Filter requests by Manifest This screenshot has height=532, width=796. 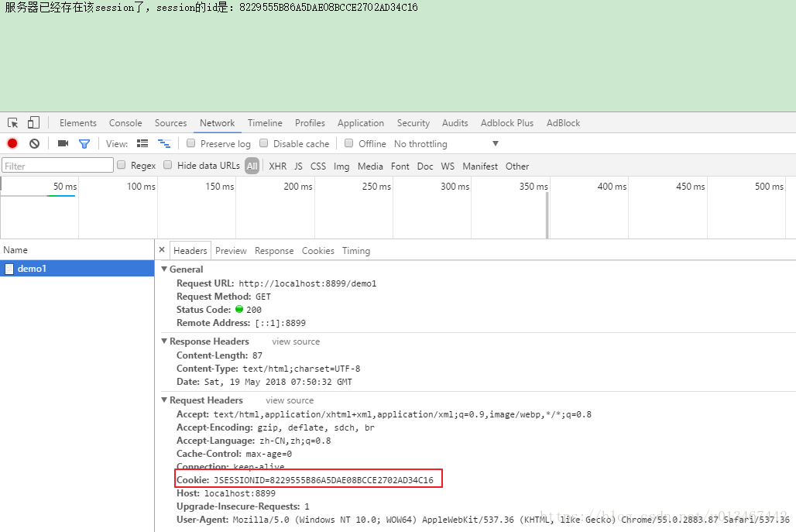click(480, 166)
